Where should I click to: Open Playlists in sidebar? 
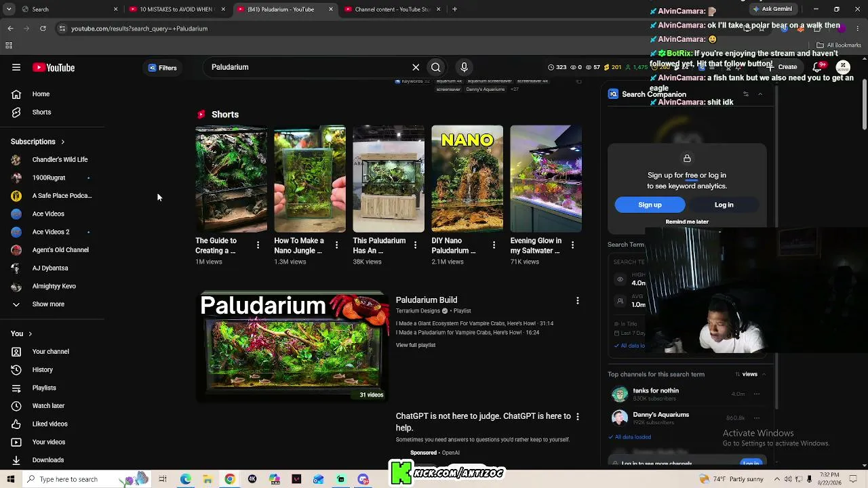52,388
